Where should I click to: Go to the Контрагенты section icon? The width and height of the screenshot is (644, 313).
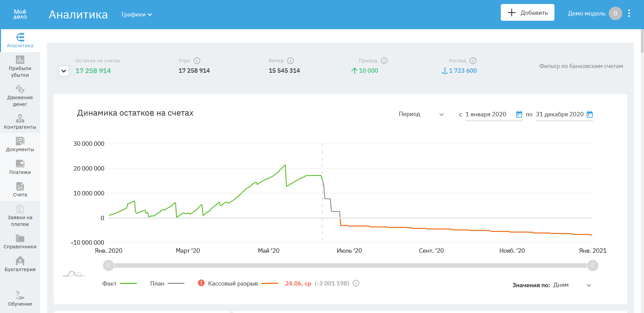coord(20,118)
